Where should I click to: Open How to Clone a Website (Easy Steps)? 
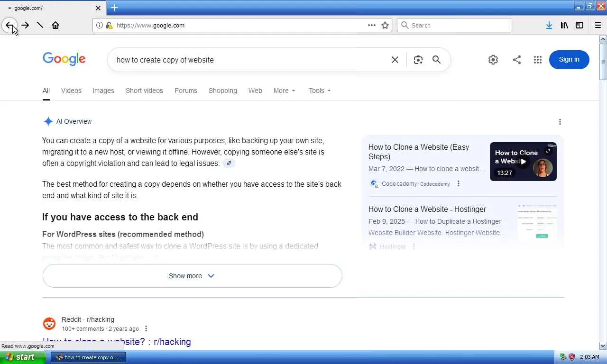419,152
